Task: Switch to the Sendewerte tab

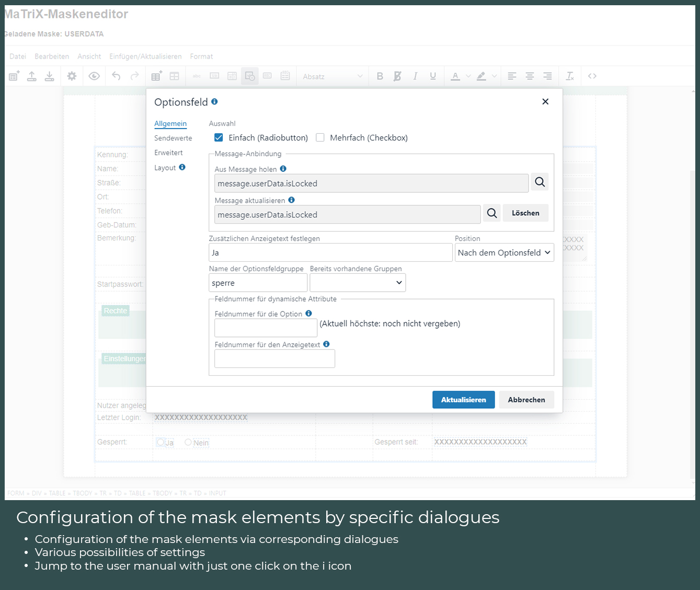Action: [173, 138]
